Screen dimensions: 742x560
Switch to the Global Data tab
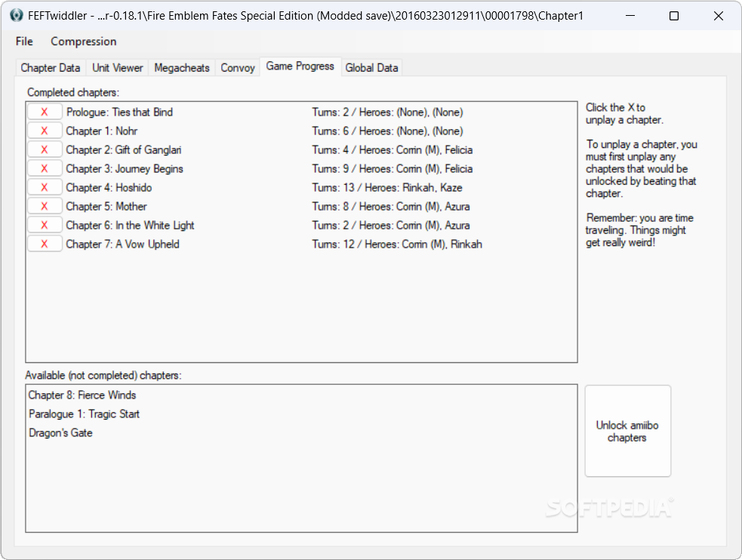[371, 68]
